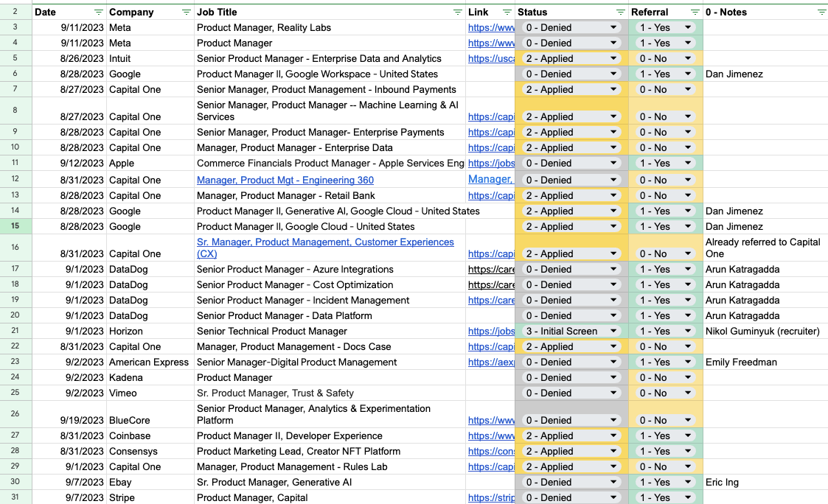Select the BlueCore company cell
The height and width of the screenshot is (504, 828).
pyautogui.click(x=150, y=414)
